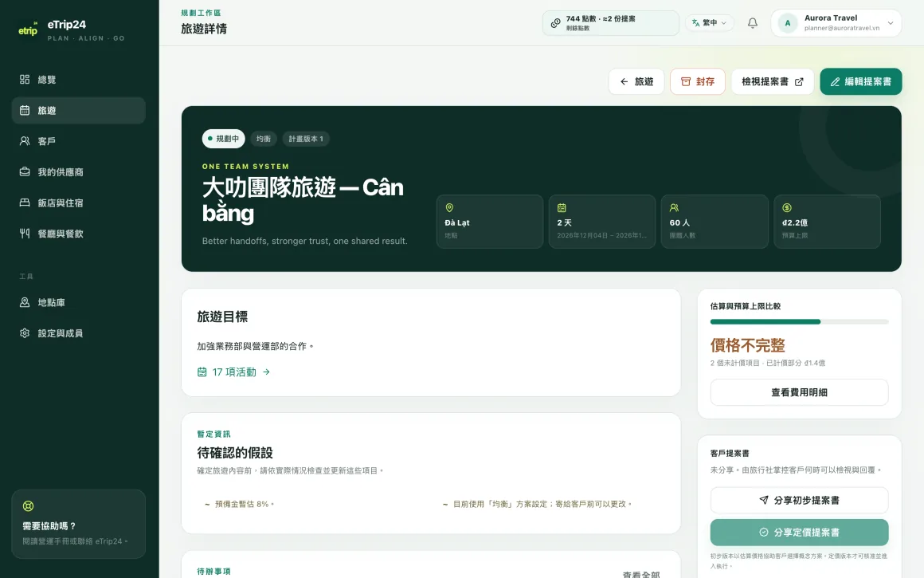Click the 飯店與住宿 bed icon
The width and height of the screenshot is (924, 578).
(x=25, y=202)
